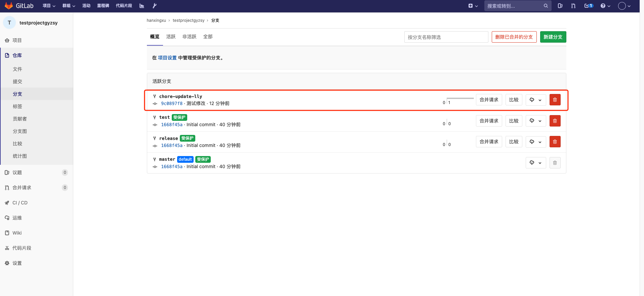Click the plus new item icon
This screenshot has height=296, width=644.
(x=473, y=6)
